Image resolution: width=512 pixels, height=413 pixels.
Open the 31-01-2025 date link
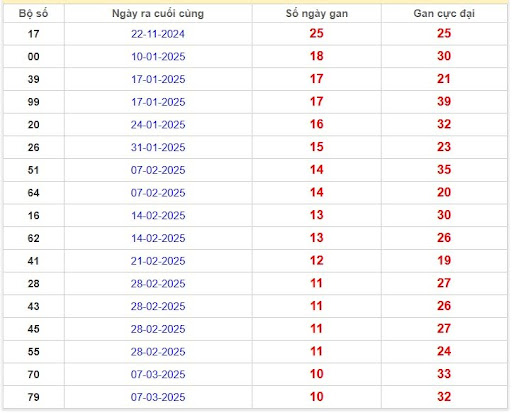pos(158,147)
